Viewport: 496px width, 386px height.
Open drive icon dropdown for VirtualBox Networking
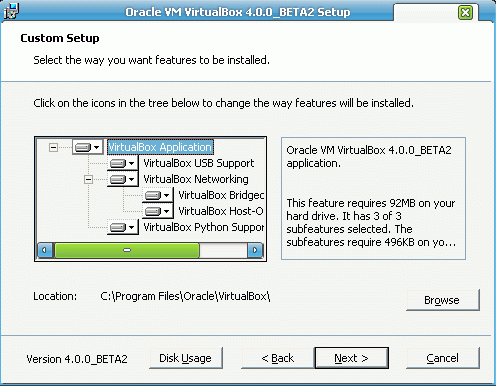coord(122,179)
